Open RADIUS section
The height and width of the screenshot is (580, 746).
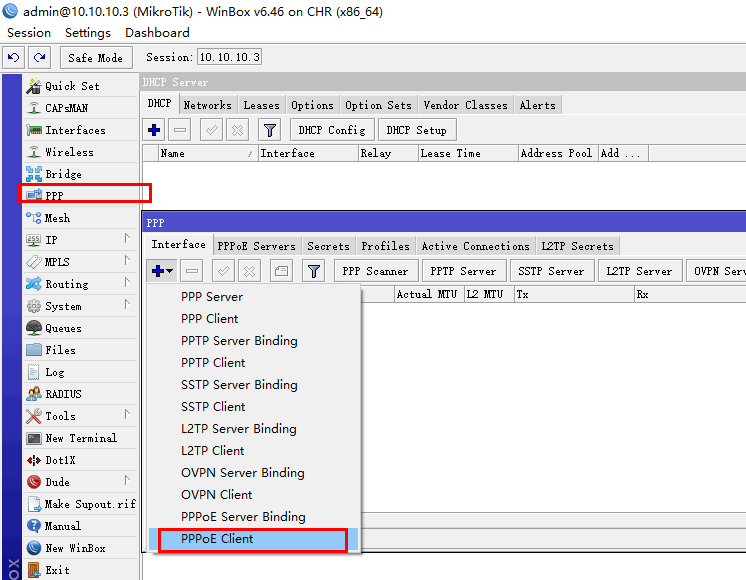[x=80, y=394]
